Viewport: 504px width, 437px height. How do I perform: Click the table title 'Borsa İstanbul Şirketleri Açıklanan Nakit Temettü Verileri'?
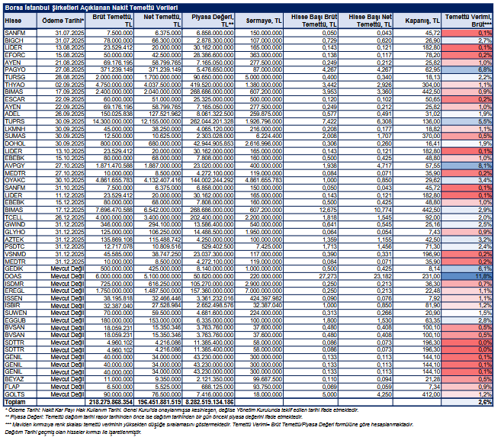click(91, 8)
